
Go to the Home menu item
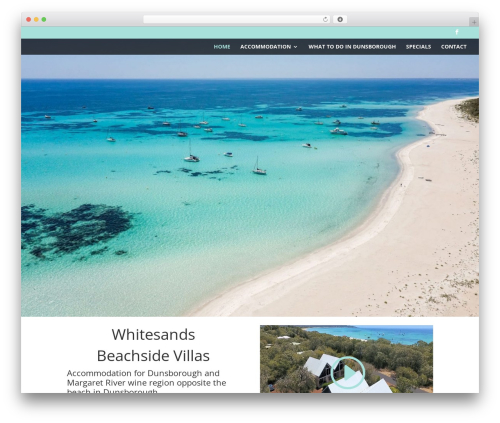tap(222, 47)
